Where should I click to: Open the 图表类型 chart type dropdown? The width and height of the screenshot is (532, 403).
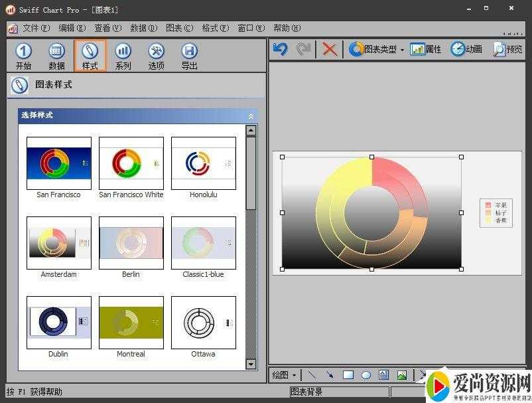pos(377,49)
